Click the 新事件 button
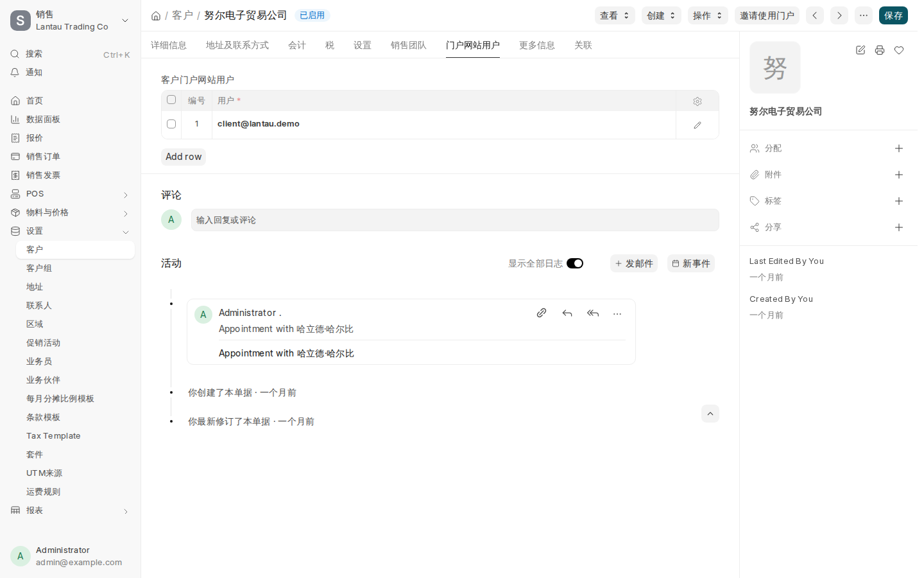The image size is (924, 578). 691,263
